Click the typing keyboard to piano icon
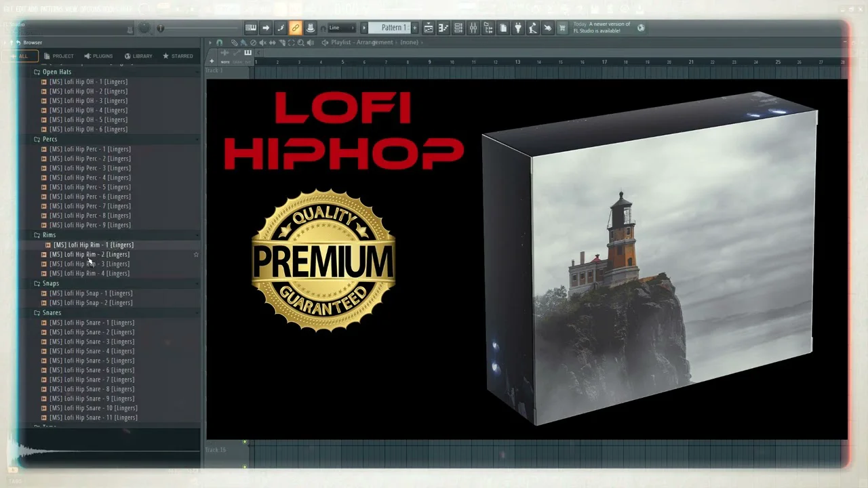 point(251,28)
